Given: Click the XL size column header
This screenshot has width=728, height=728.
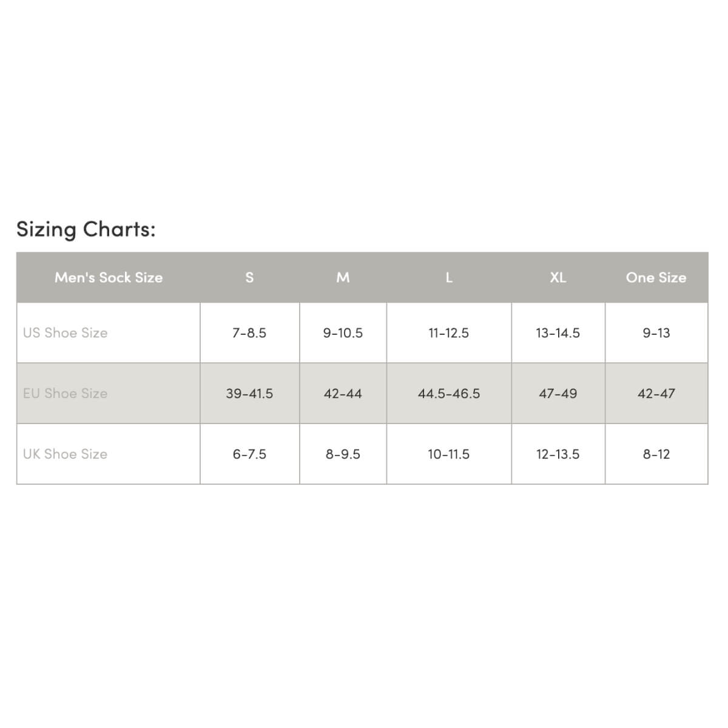Looking at the screenshot, I should [558, 277].
